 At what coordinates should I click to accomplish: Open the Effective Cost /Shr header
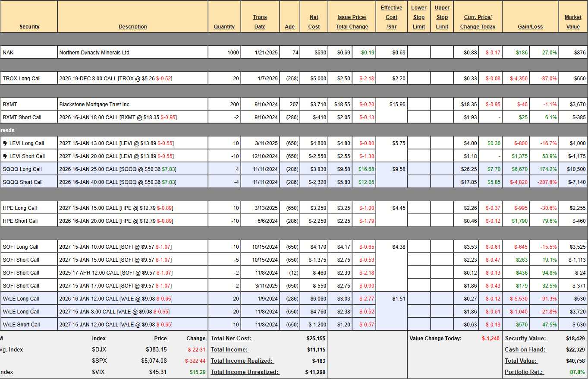click(x=391, y=17)
